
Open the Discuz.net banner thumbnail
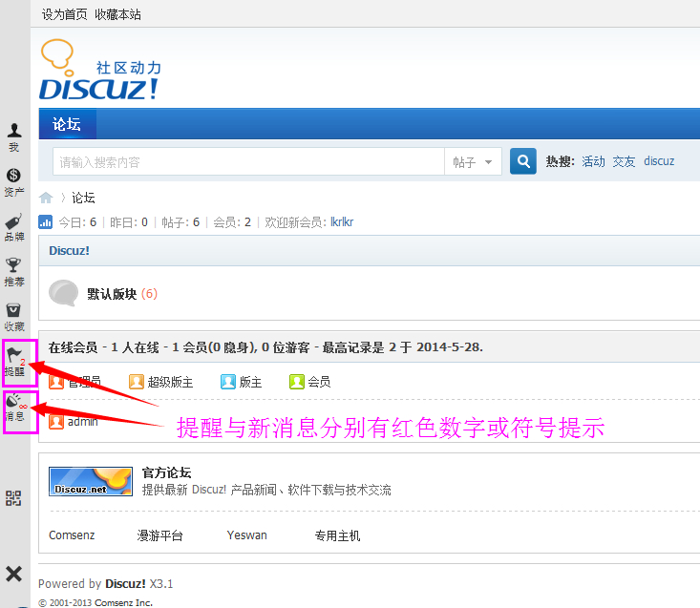click(x=91, y=481)
